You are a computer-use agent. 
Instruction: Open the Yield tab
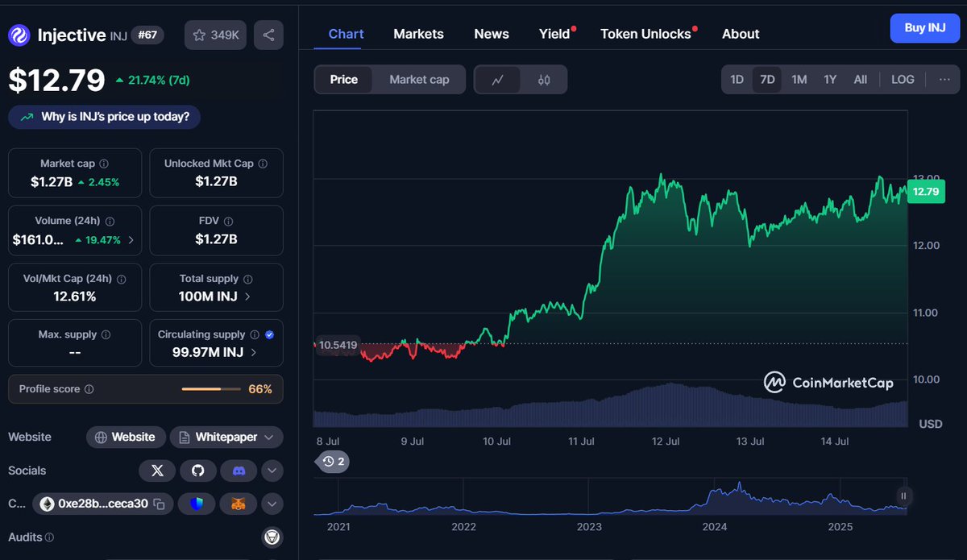tap(556, 34)
